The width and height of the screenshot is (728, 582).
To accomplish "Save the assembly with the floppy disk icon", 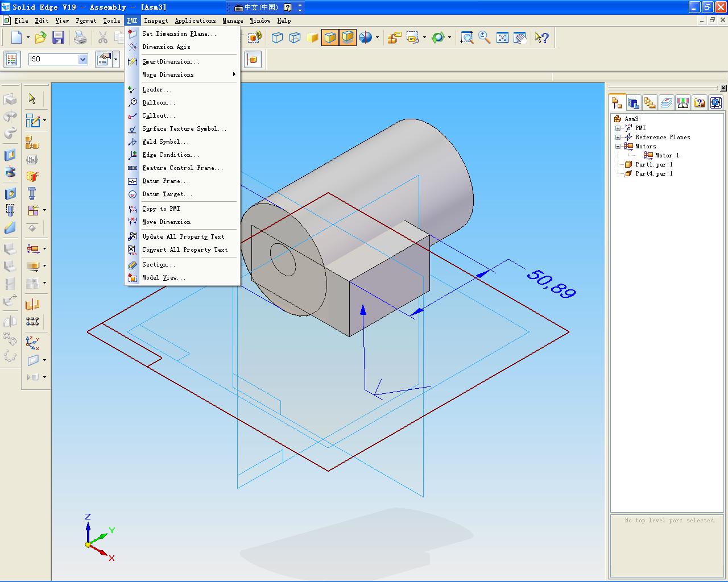I will (x=58, y=38).
